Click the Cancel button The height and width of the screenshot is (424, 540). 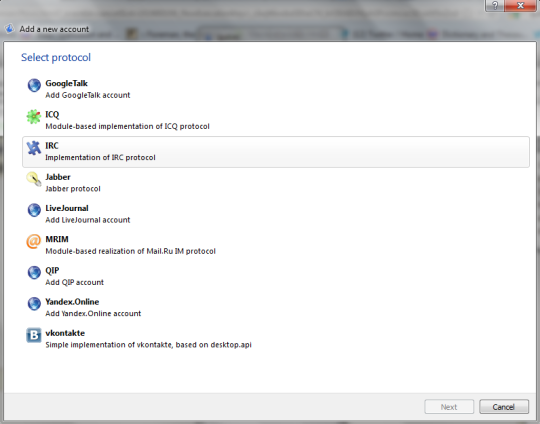[x=504, y=407]
